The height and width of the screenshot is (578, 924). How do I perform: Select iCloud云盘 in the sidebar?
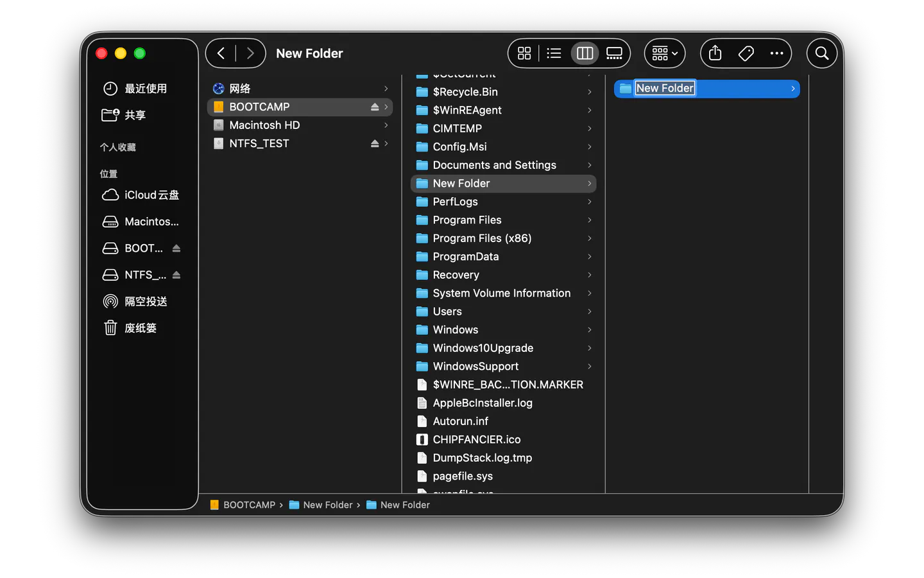pos(142,195)
